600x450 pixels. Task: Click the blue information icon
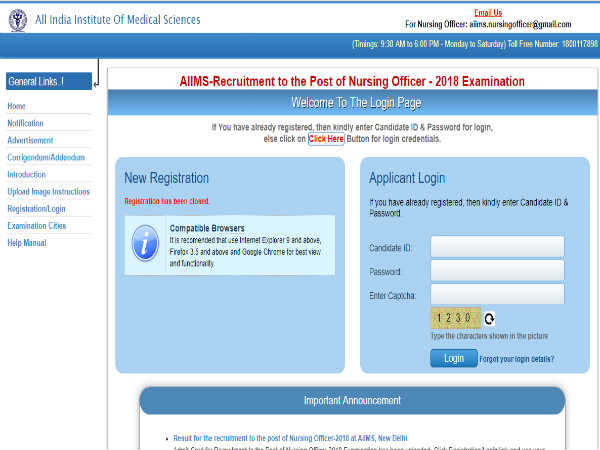(145, 243)
